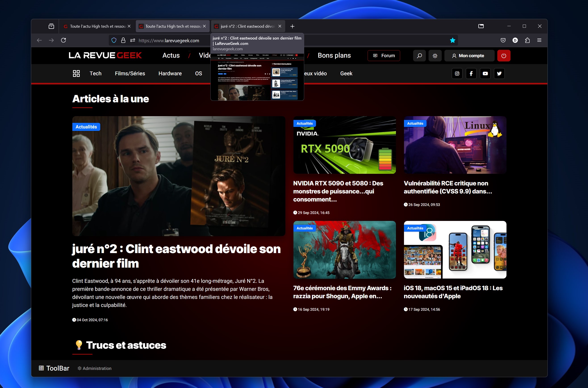
Task: Toggle light/dark theme sun button
Action: pyautogui.click(x=435, y=56)
